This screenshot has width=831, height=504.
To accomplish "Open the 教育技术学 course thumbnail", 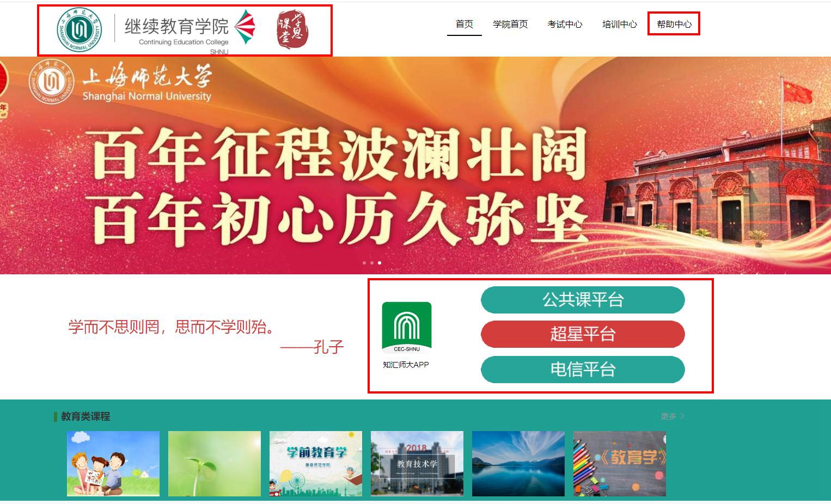I will coord(417,464).
